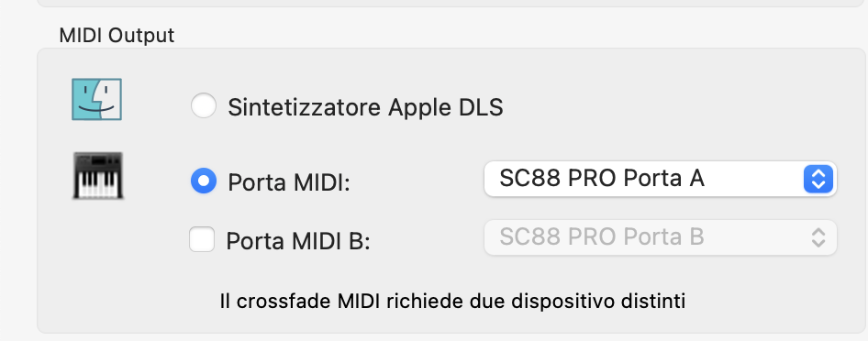Enable the Porta MIDI B checkbox
Screen dimensions: 868x341
[202, 239]
